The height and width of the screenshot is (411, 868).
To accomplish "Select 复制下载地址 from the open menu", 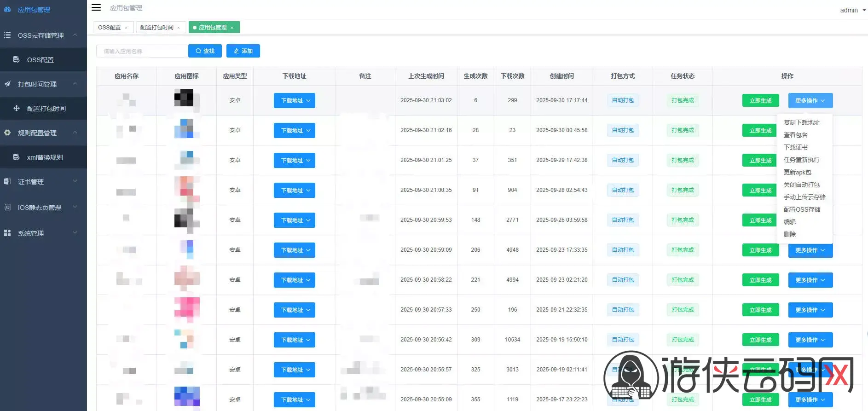I will pyautogui.click(x=801, y=122).
